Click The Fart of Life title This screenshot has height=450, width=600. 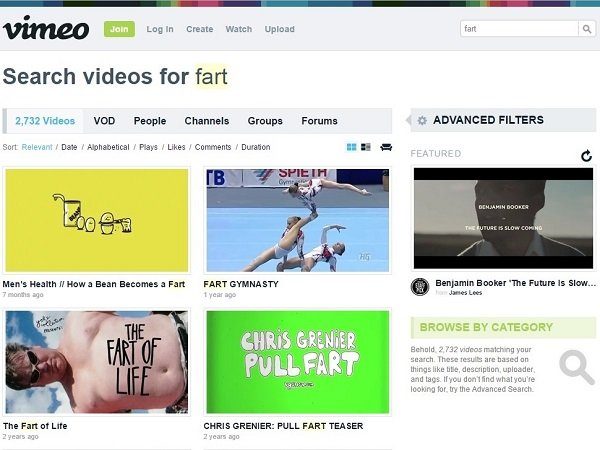[35, 426]
